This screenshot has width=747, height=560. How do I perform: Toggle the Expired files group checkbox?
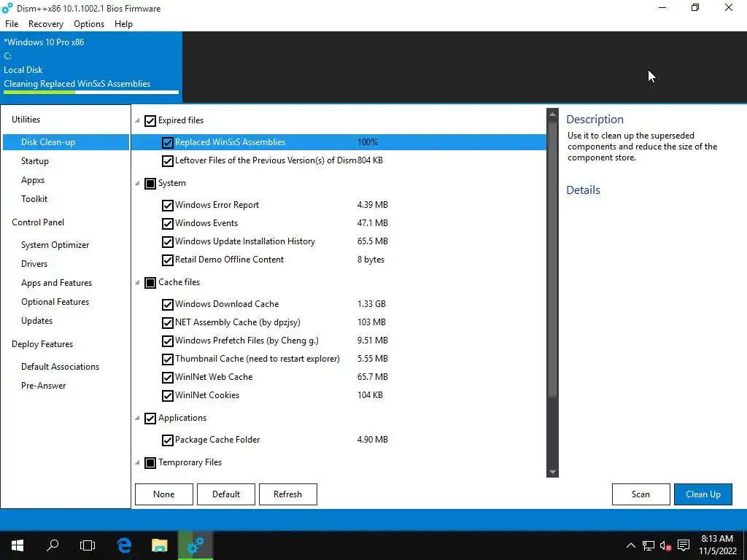pyautogui.click(x=150, y=121)
